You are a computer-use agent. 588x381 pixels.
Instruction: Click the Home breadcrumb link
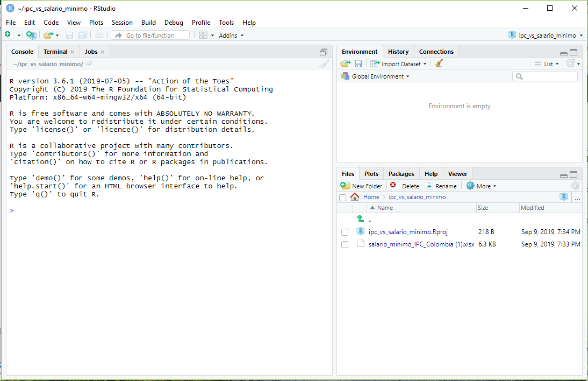[x=371, y=197]
